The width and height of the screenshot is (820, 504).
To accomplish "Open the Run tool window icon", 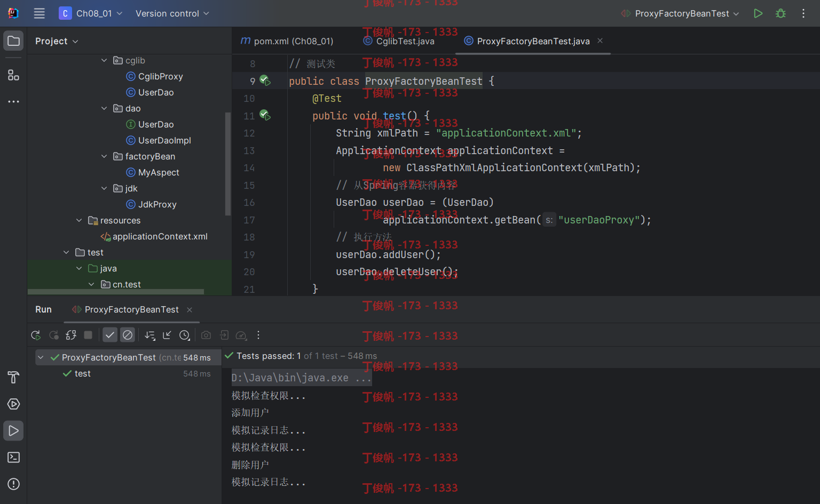I will tap(13, 431).
